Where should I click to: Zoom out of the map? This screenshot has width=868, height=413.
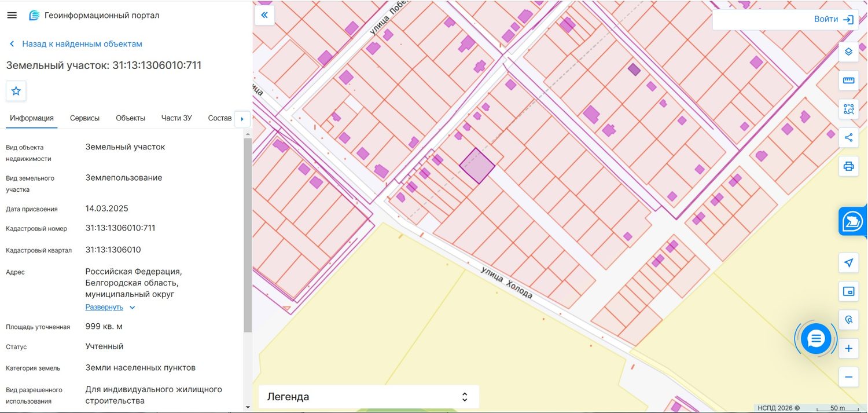849,377
